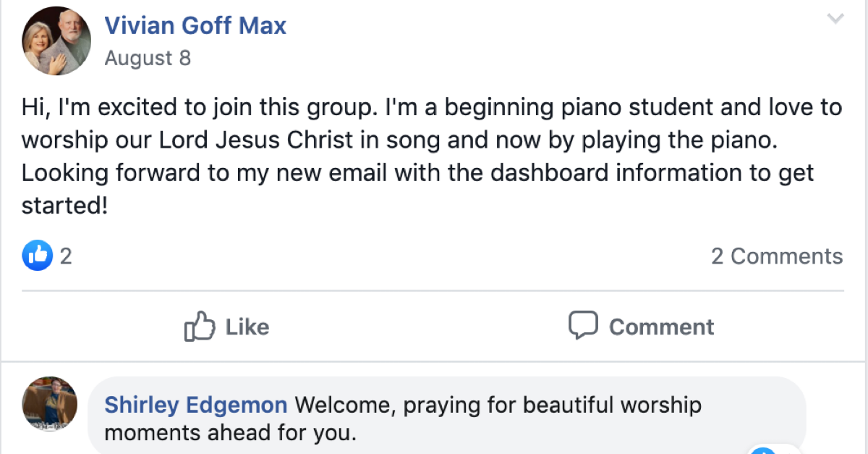The width and height of the screenshot is (868, 454).
Task: Click the speech bubble Comment icon
Action: [x=582, y=326]
